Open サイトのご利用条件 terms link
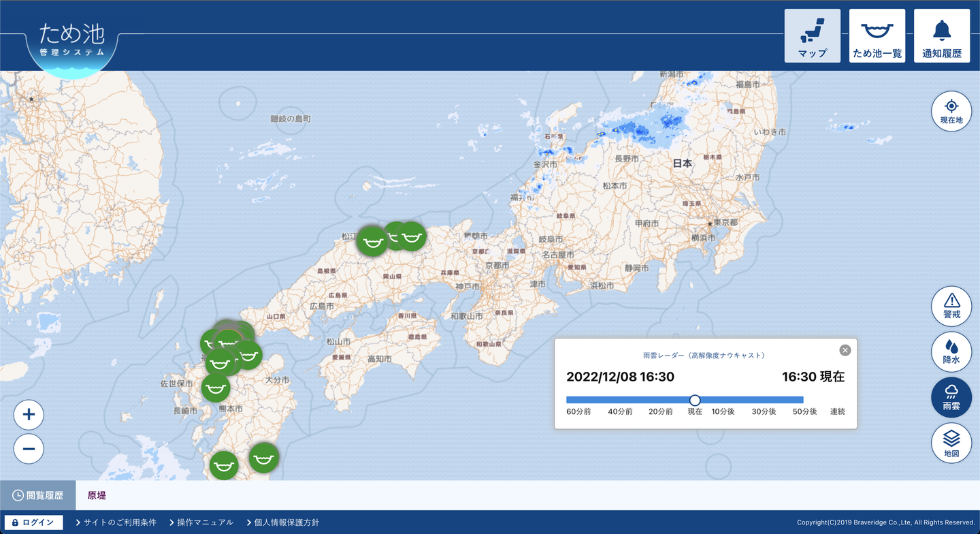 (x=116, y=522)
